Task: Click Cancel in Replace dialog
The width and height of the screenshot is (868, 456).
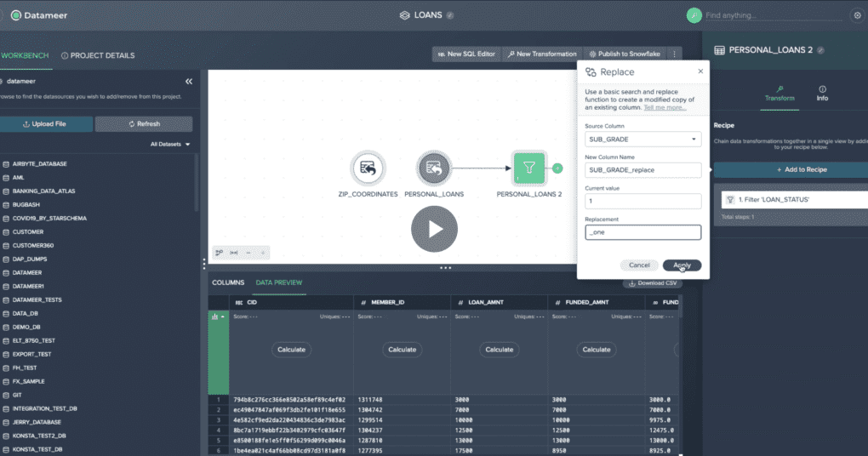Action: click(x=639, y=265)
